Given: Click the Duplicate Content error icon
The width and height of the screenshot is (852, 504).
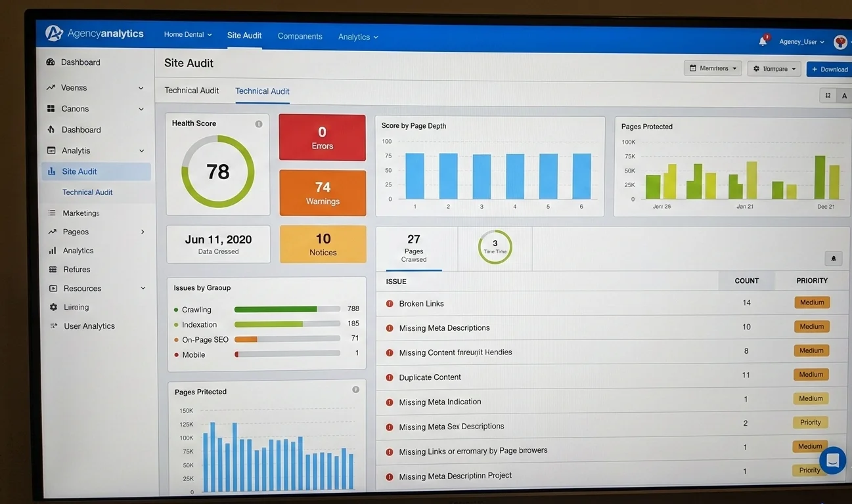Looking at the screenshot, I should coord(390,377).
